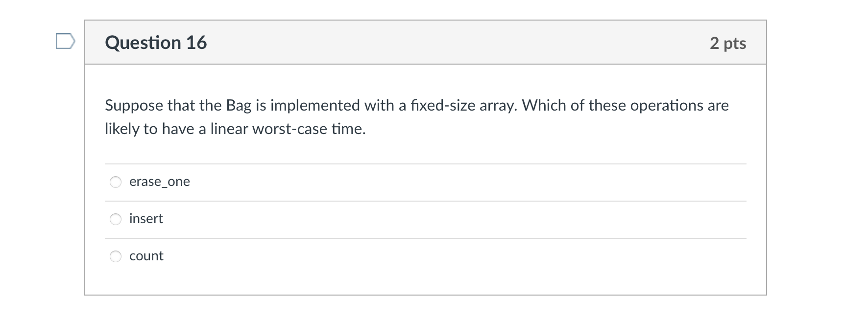Click the count answer label text
This screenshot has width=868, height=321.
pos(146,255)
